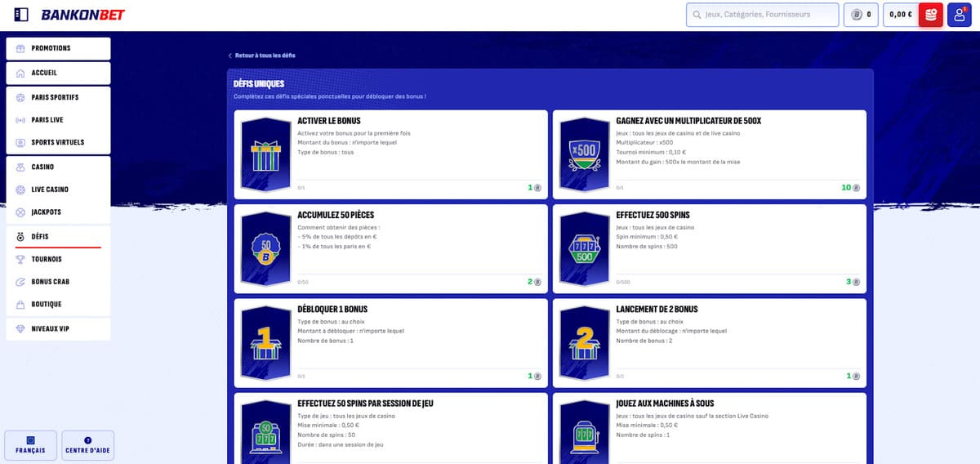This screenshot has height=464, width=980.
Task: Click the machines à sous badge
Action: 584,433
